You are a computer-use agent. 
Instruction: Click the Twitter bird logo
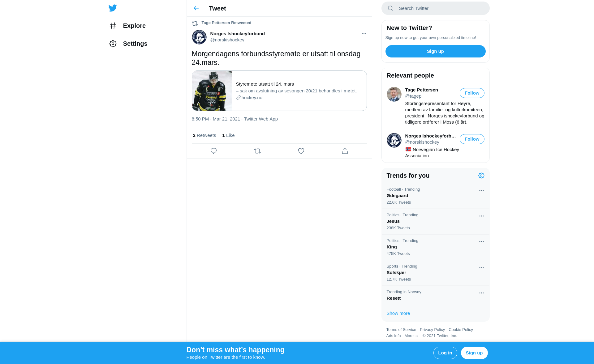[113, 8]
